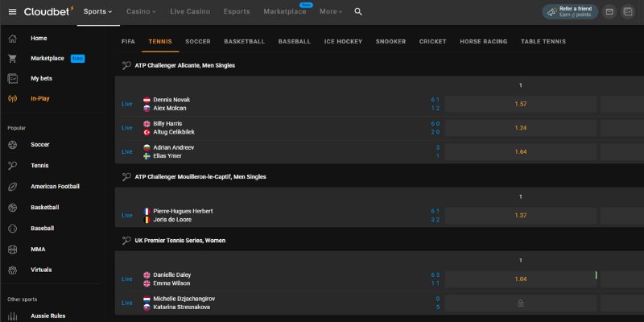Select odds 1.37 for Pierre-Hugues Herbert

[x=520, y=216]
